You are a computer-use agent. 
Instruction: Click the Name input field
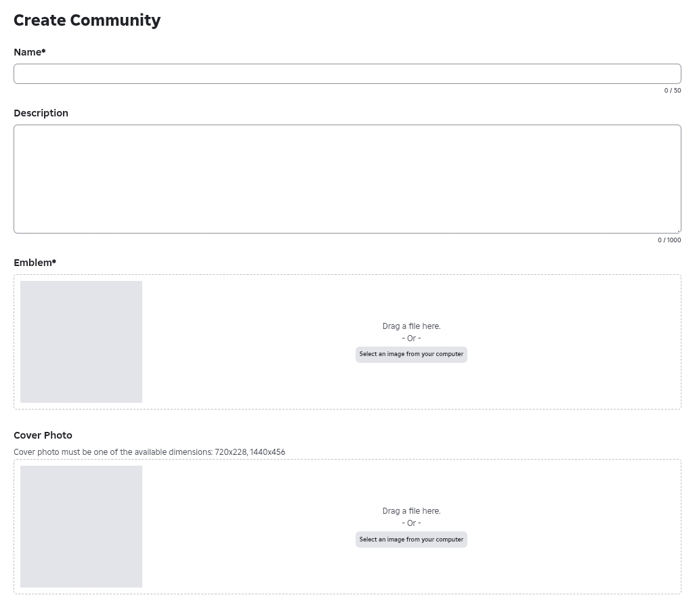(x=347, y=74)
